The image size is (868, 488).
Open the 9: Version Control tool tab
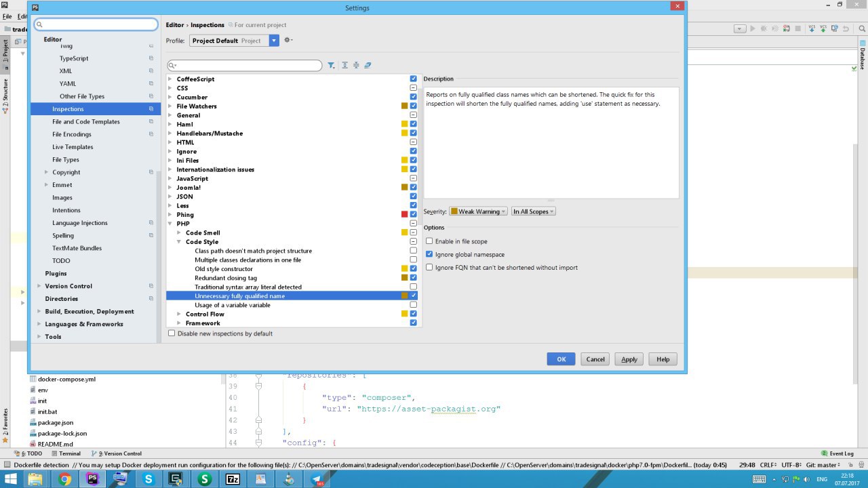click(x=116, y=453)
